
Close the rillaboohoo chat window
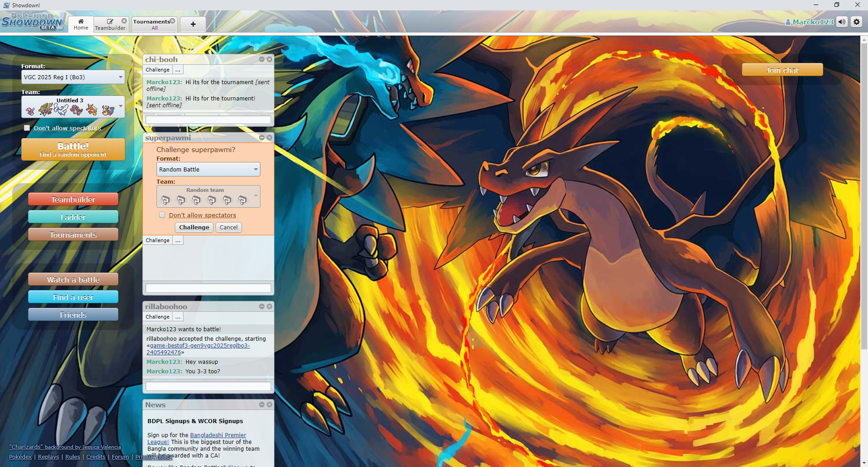pos(269,306)
